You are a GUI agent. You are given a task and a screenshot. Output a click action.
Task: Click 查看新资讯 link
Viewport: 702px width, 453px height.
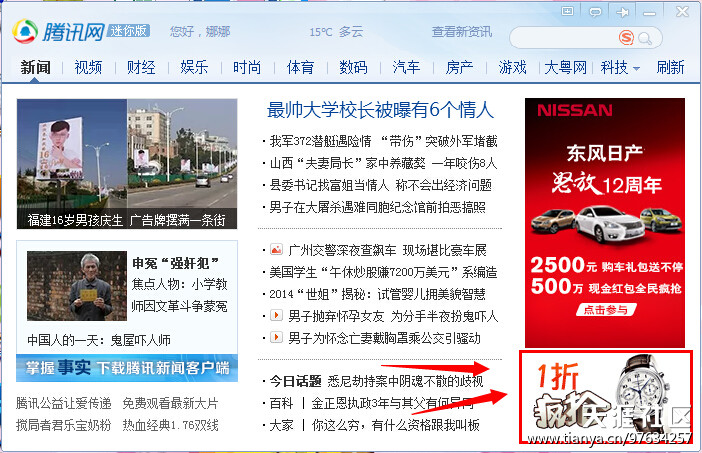click(x=462, y=32)
